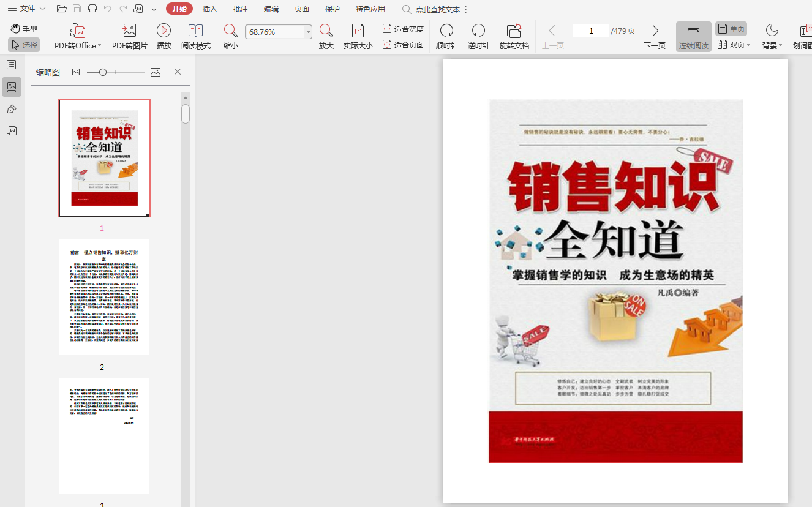812x507 pixels.
Task: Open the PDF转图片 tool
Action: 129,31
